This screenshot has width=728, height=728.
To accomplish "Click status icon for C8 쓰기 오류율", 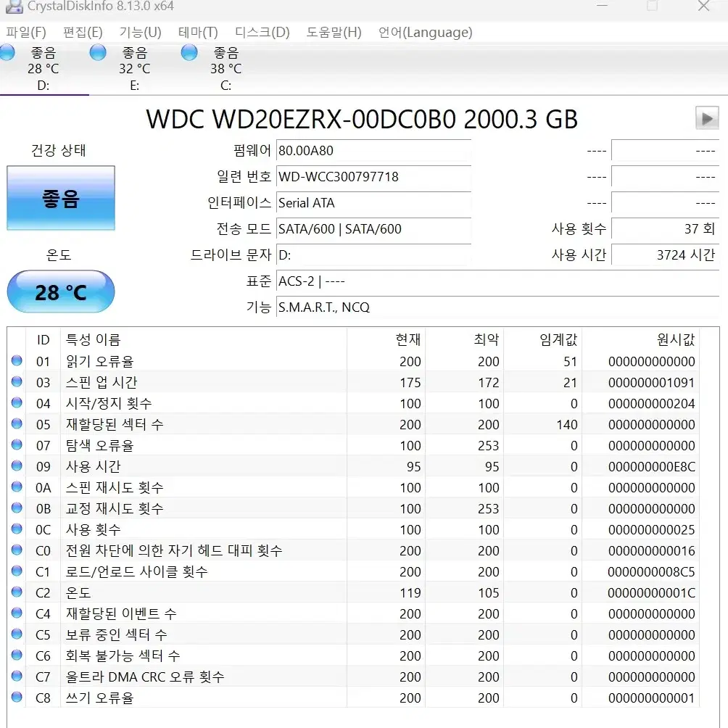I will [17, 697].
